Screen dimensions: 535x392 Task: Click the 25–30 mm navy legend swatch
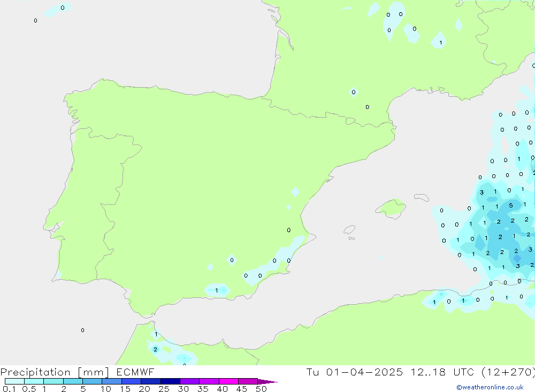pos(170,381)
